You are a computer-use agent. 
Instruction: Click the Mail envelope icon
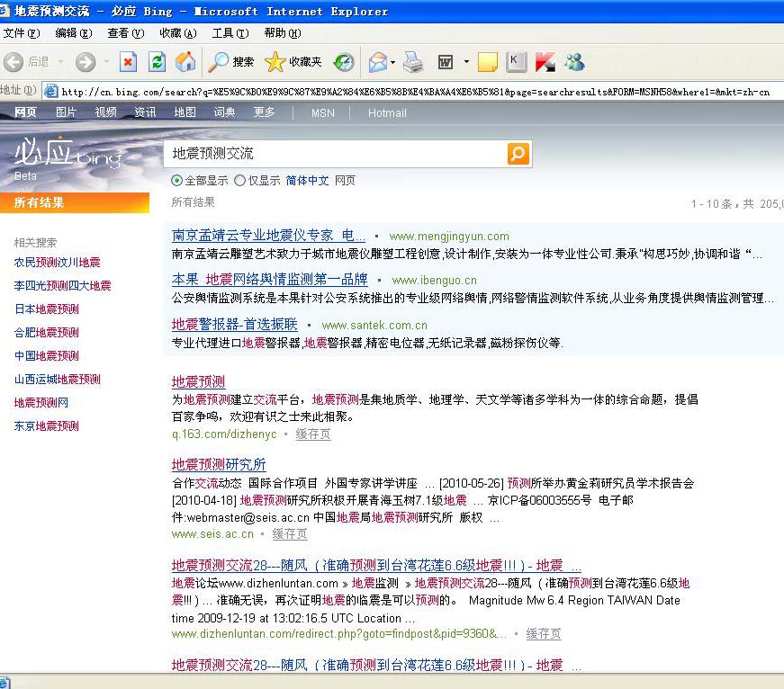click(378, 62)
